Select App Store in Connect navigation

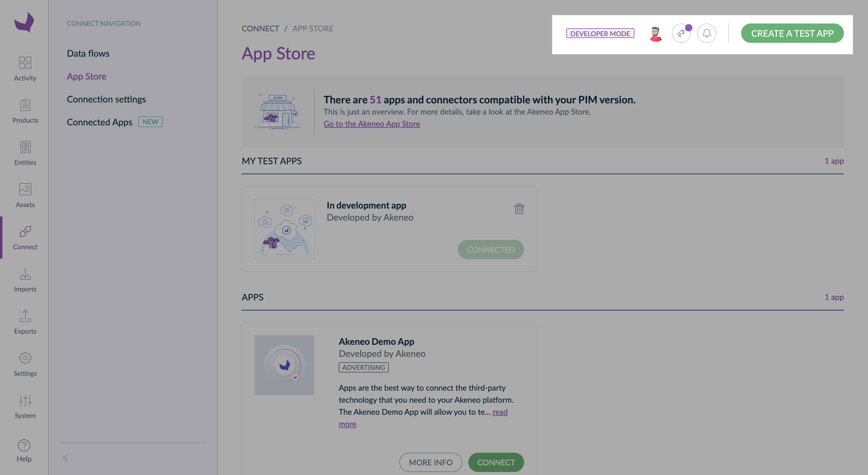click(86, 76)
